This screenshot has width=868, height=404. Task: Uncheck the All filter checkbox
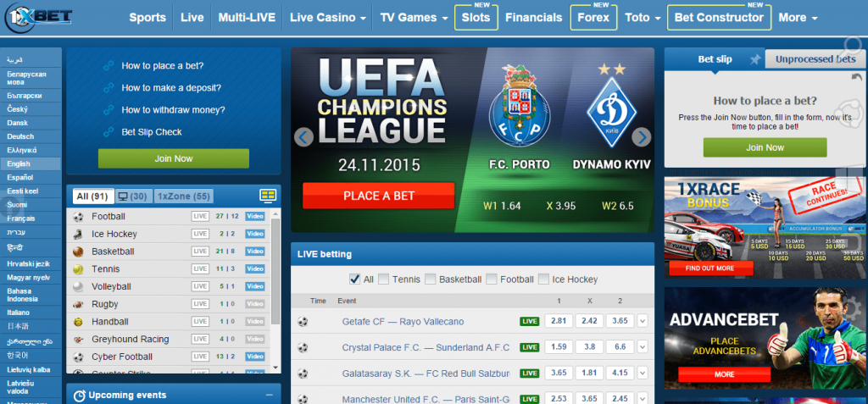click(x=354, y=279)
